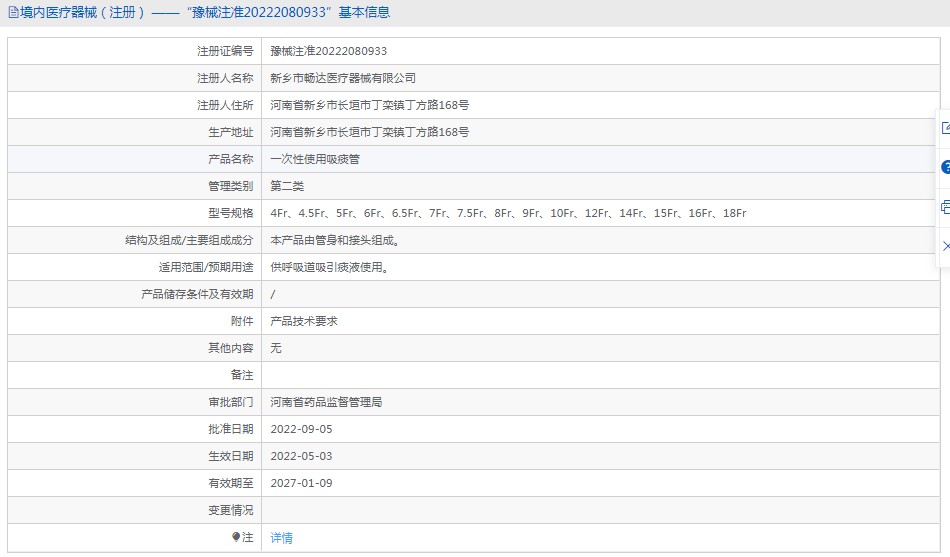Open the 详情 link

[x=281, y=538]
